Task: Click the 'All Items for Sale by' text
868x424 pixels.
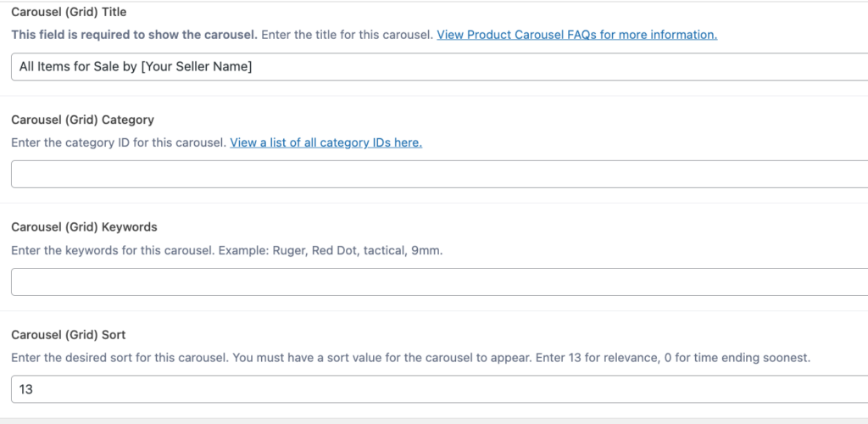Action: 78,67
